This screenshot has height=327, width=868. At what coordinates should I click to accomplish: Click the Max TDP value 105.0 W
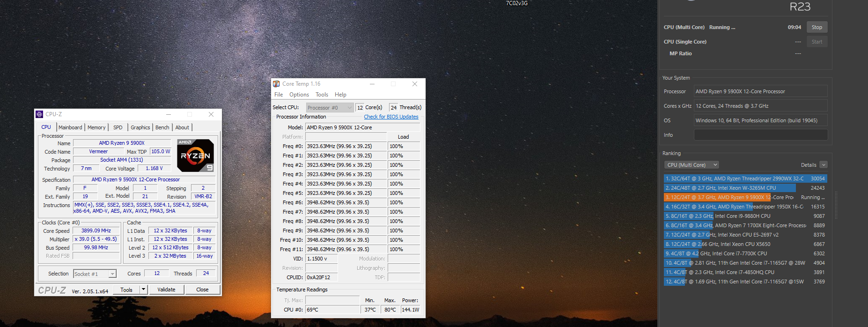coord(161,151)
